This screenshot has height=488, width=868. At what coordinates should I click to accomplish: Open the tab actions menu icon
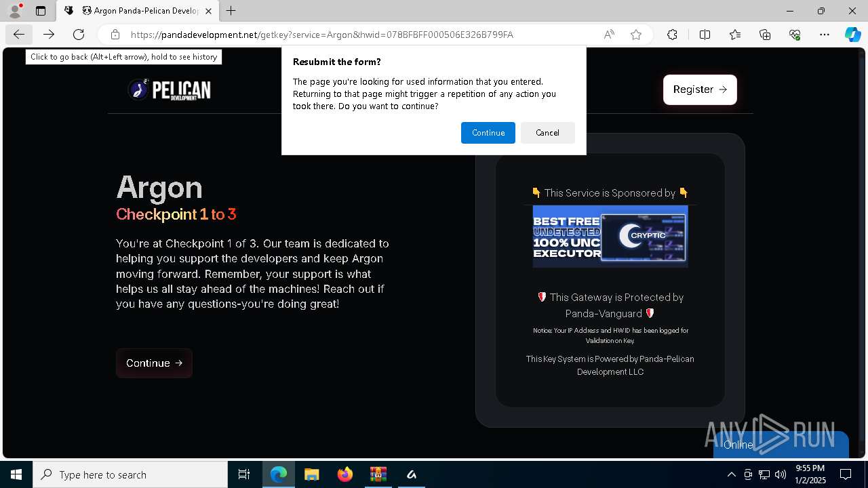pyautogui.click(x=41, y=11)
